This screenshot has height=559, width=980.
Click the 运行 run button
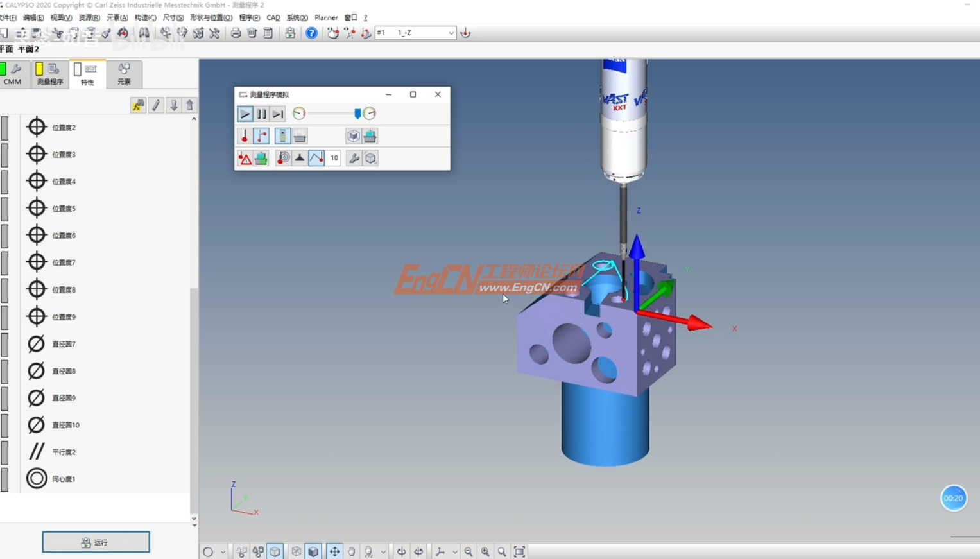[x=96, y=542]
